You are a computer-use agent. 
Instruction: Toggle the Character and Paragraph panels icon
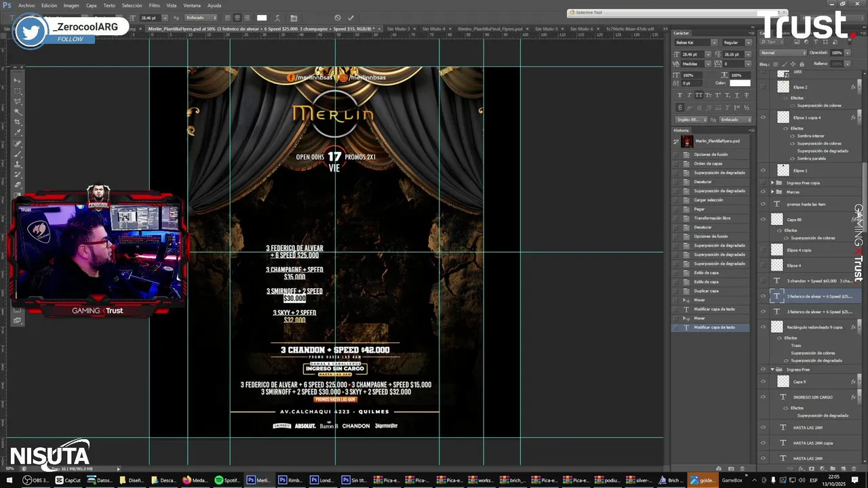point(294,18)
